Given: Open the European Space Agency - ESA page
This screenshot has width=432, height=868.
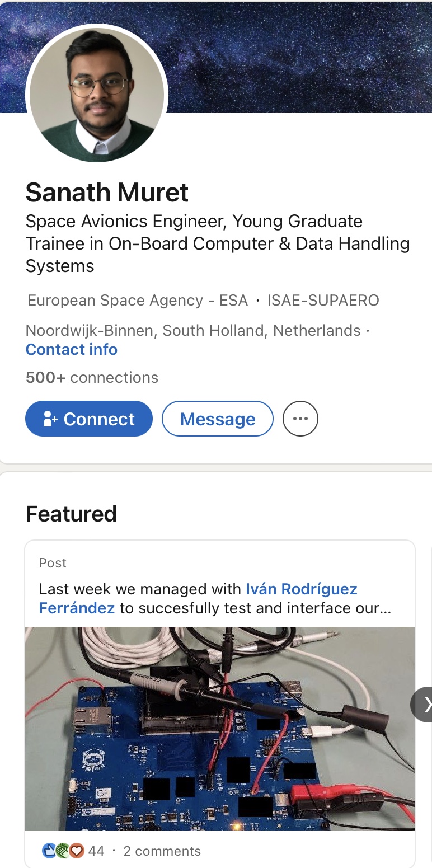Looking at the screenshot, I should click(x=138, y=301).
